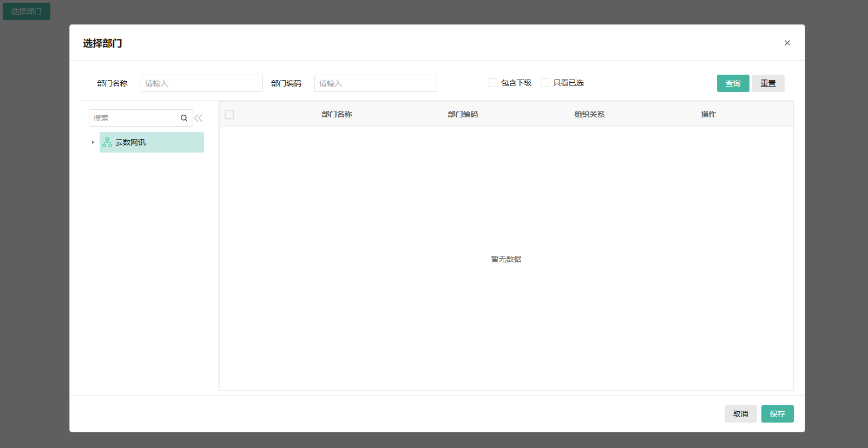Click the organization icon beside 云数网讯

coord(107,142)
